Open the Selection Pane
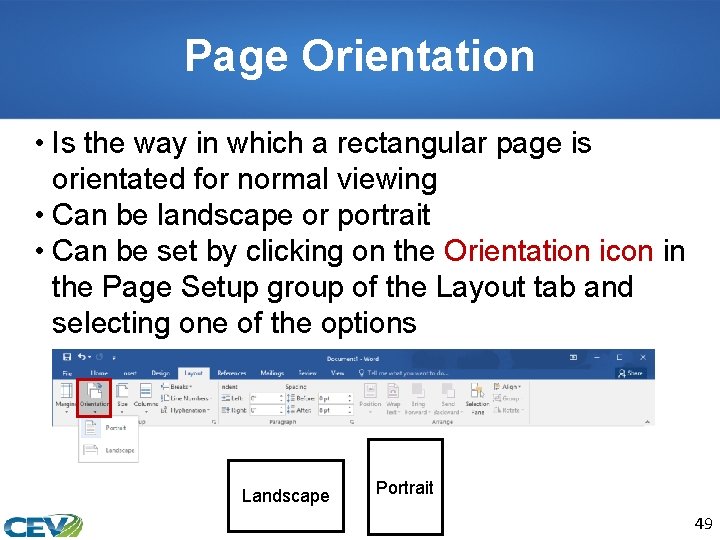The width and height of the screenshot is (720, 540). point(477,398)
